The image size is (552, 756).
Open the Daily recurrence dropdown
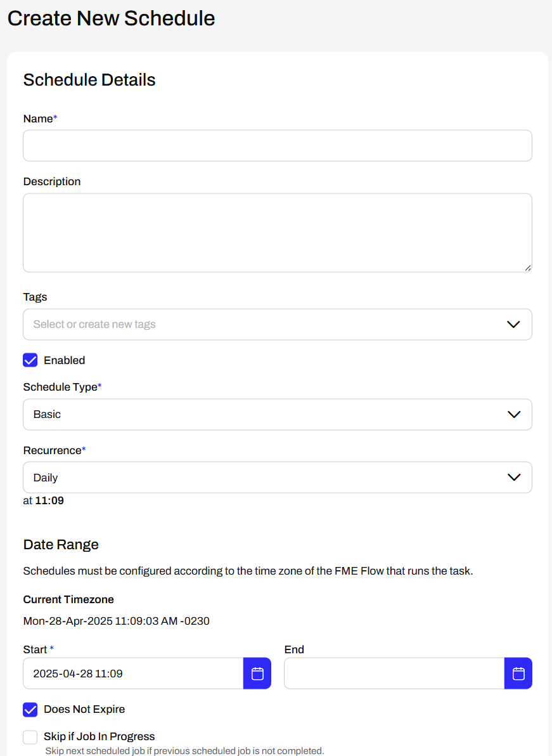[278, 478]
